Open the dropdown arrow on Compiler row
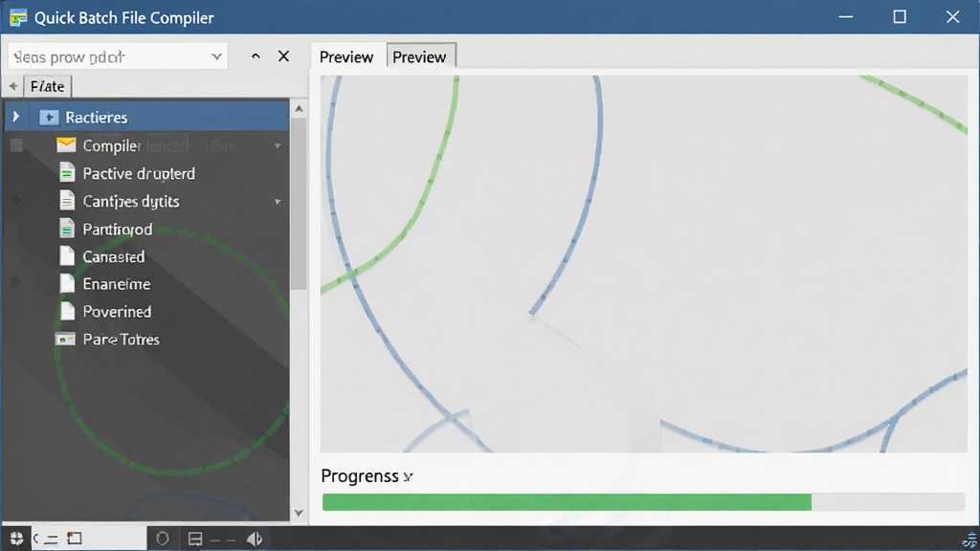The image size is (980, 551). click(x=278, y=145)
